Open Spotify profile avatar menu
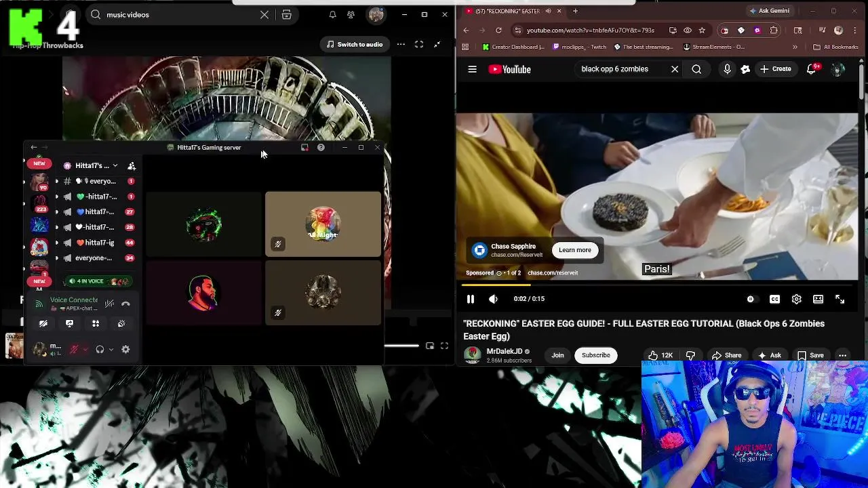This screenshot has width=868, height=488. (376, 15)
